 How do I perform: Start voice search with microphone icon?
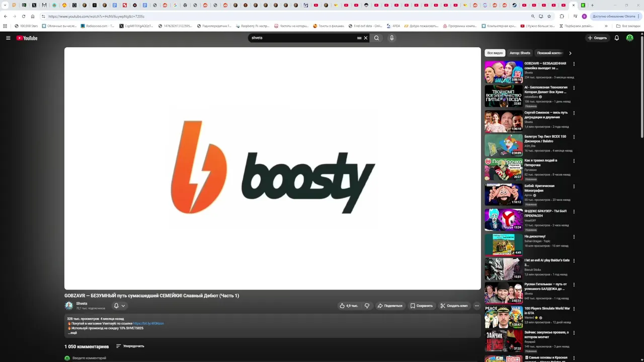point(391,38)
